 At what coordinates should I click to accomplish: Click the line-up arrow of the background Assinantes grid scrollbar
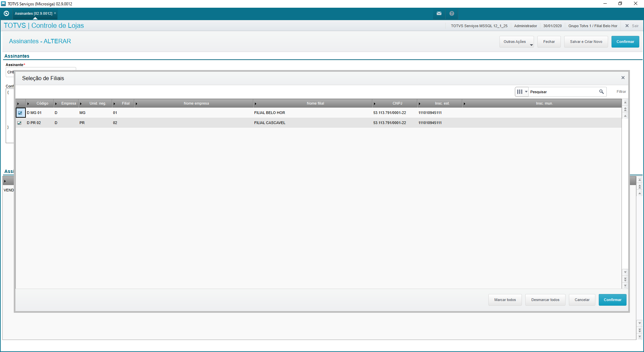pos(640,193)
